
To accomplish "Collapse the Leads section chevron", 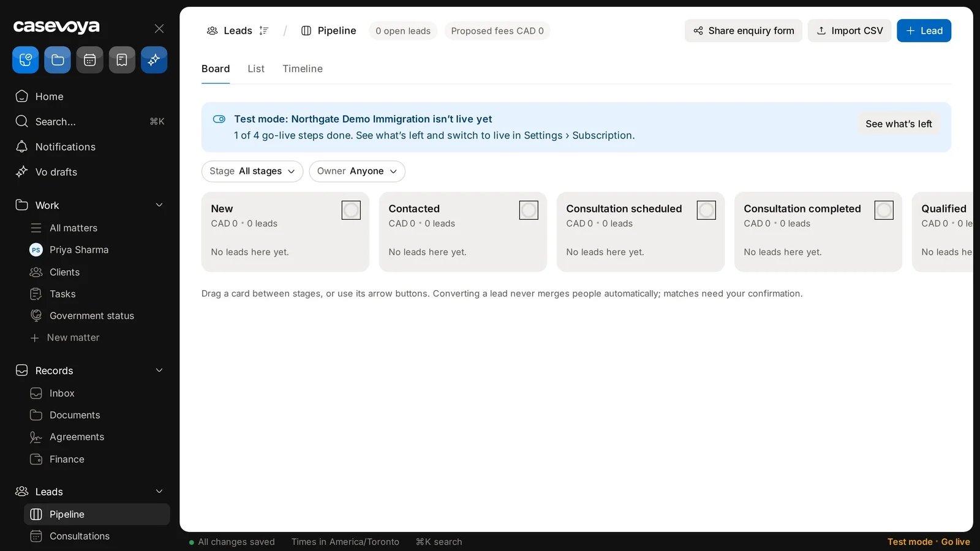I will coord(159,492).
